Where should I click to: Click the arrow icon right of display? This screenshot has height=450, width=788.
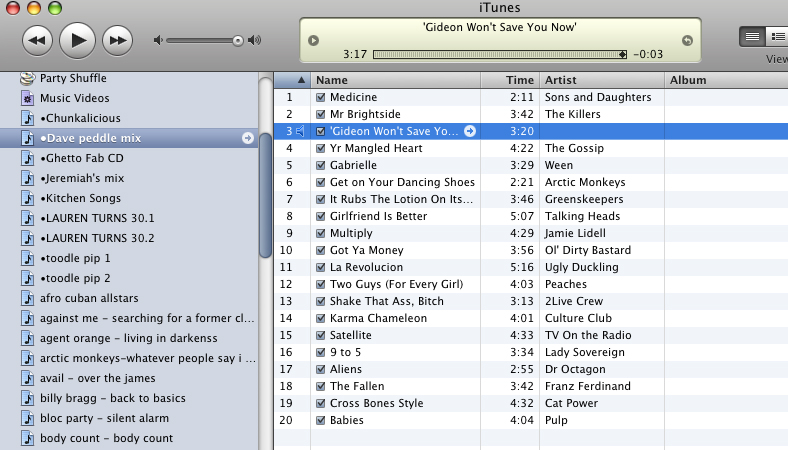click(687, 40)
